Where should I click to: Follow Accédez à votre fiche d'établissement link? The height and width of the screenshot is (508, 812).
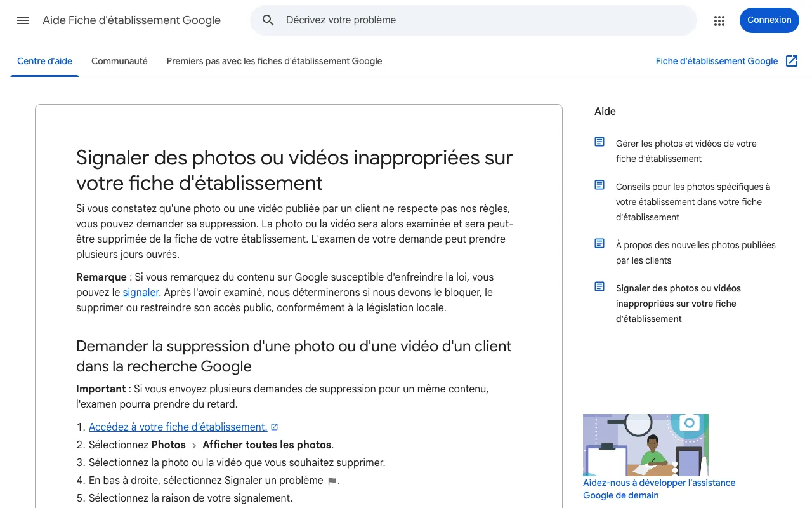[178, 427]
